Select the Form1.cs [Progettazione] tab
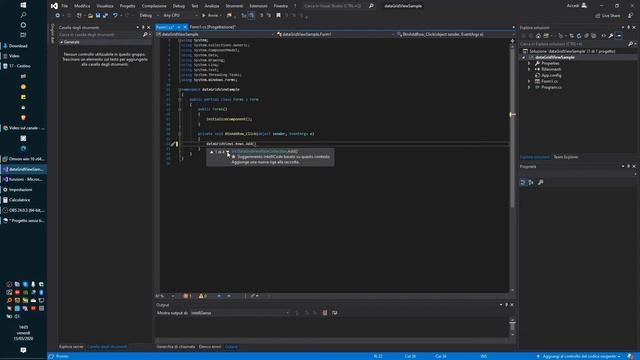The height and width of the screenshot is (360, 640). 213,27
